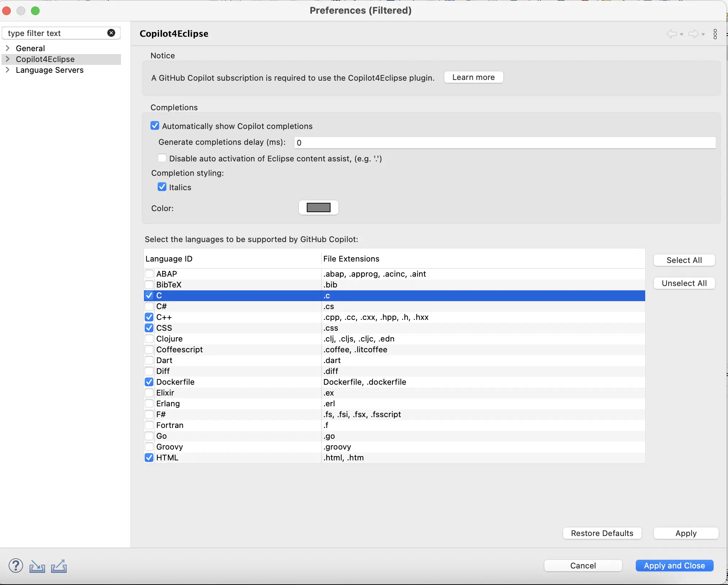Click the import preferences icon
This screenshot has height=585, width=728.
37,566
